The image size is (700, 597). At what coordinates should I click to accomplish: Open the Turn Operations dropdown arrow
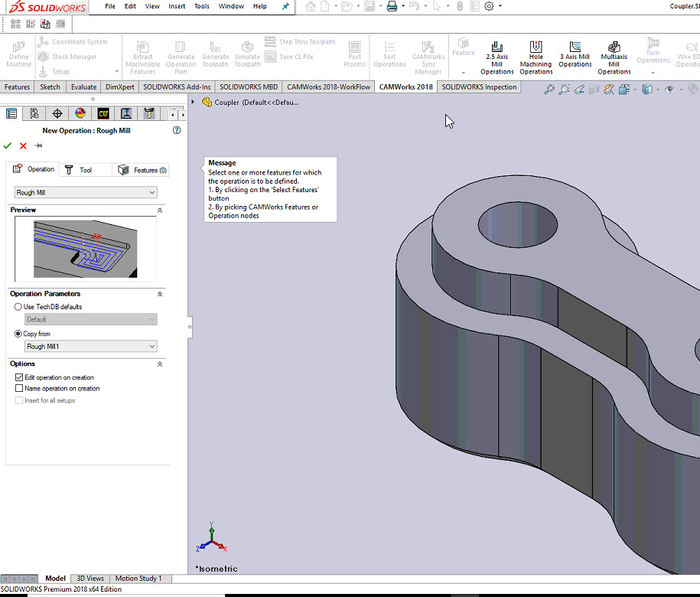tap(653, 73)
